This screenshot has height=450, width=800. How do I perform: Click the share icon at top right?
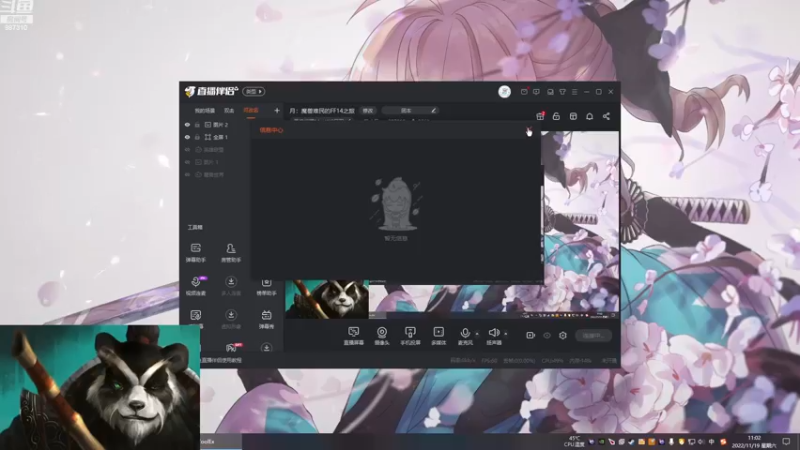(606, 116)
